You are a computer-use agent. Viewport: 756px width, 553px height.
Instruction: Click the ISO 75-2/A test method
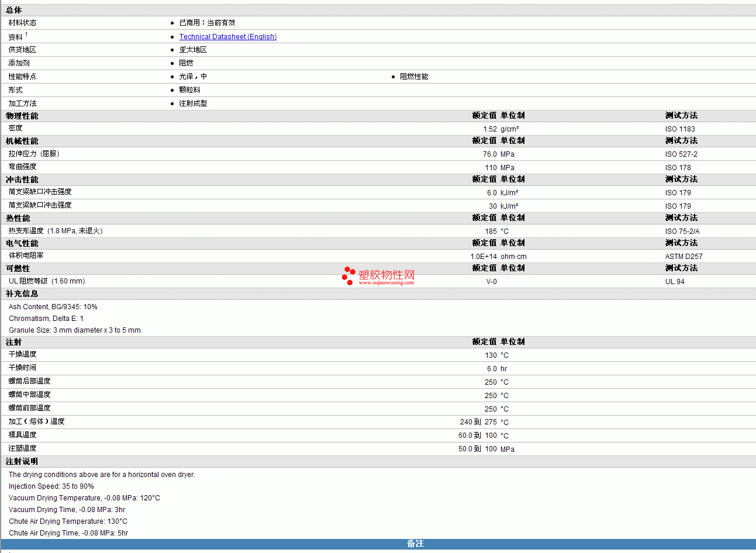click(682, 231)
